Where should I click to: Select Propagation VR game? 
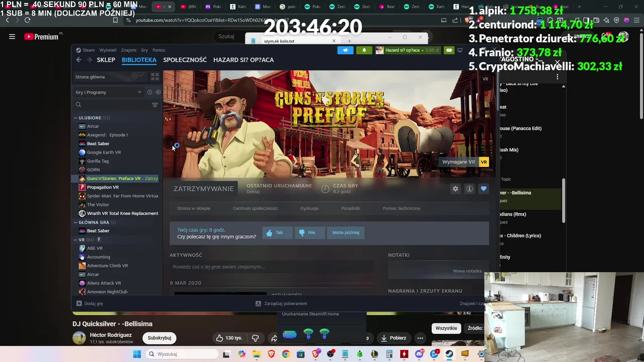point(103,187)
